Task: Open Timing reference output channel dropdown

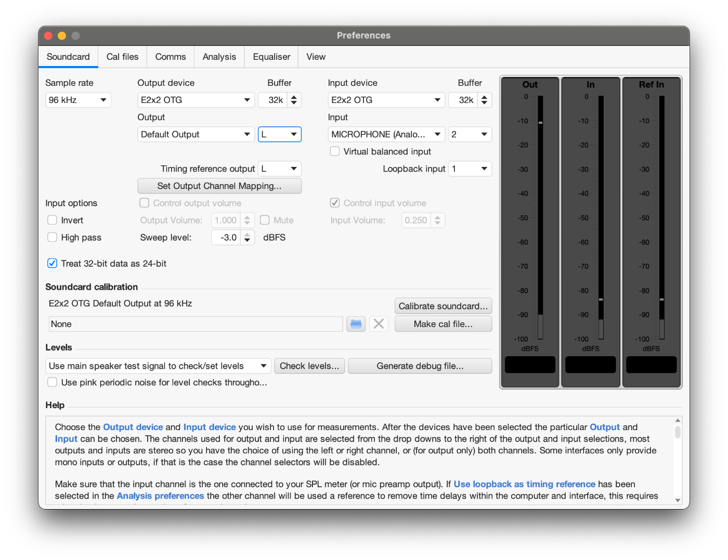Action: (280, 168)
